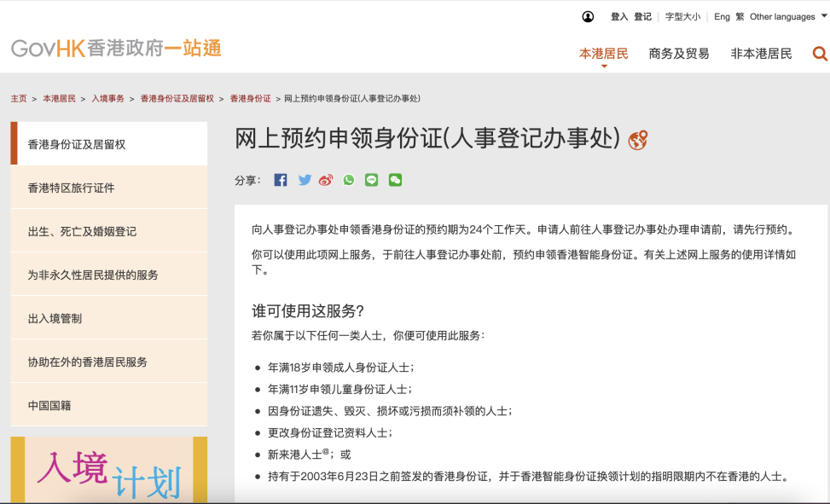Switch to the 非本港居民 tab
The width and height of the screenshot is (830, 504).
coord(759,53)
